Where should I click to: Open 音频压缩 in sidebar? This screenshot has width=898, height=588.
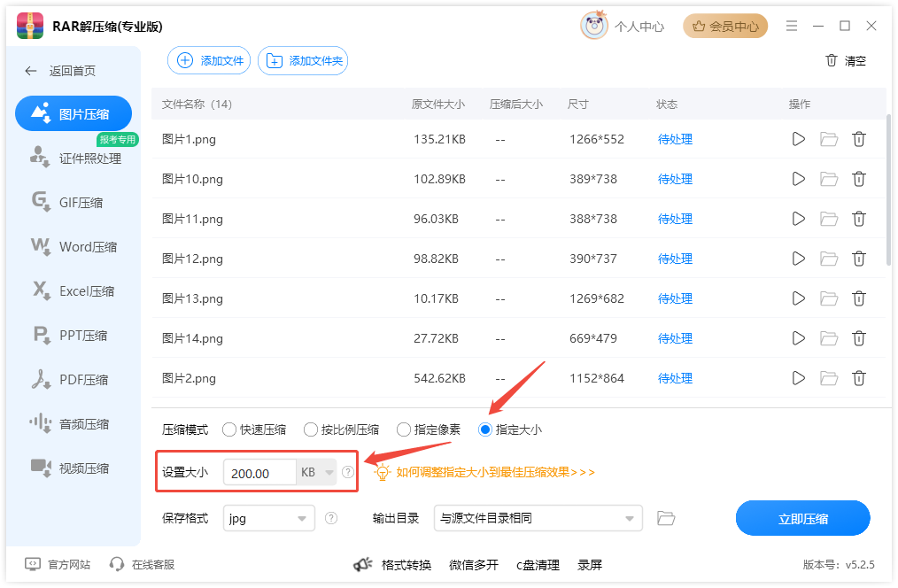coord(69,423)
